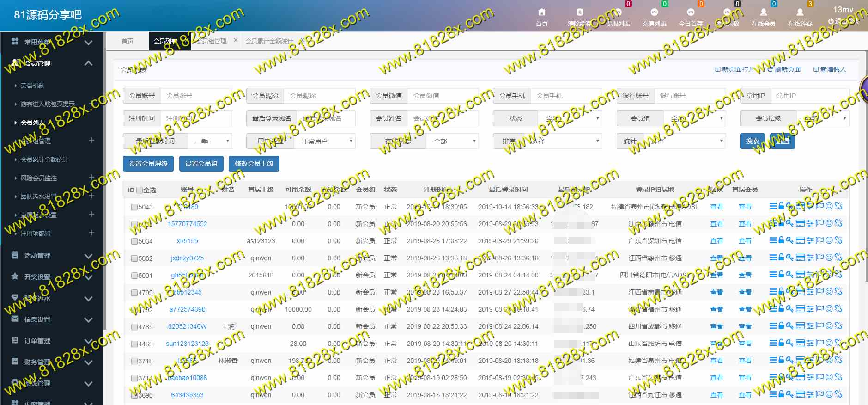Switch to the 会员组管理 tab
The image size is (868, 405).
[212, 41]
